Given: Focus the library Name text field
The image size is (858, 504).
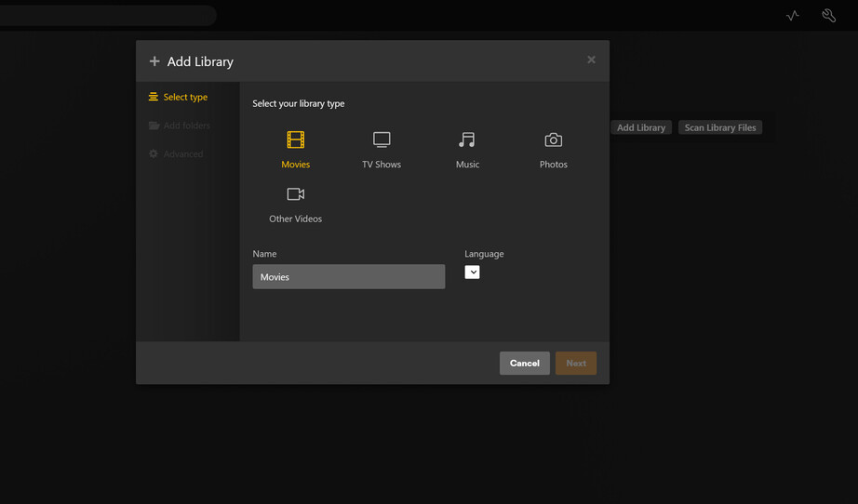Looking at the screenshot, I should click(348, 276).
